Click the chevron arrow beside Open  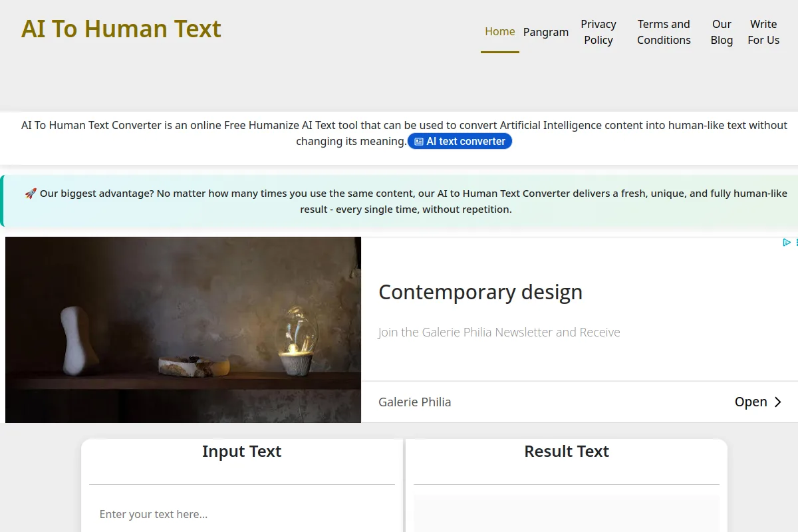tap(777, 402)
